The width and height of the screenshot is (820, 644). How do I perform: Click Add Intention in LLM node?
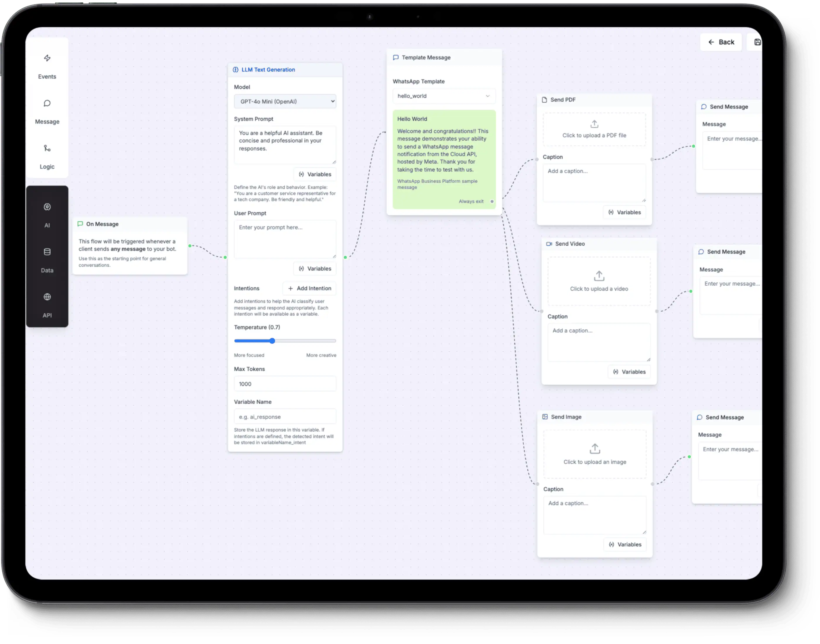tap(309, 288)
